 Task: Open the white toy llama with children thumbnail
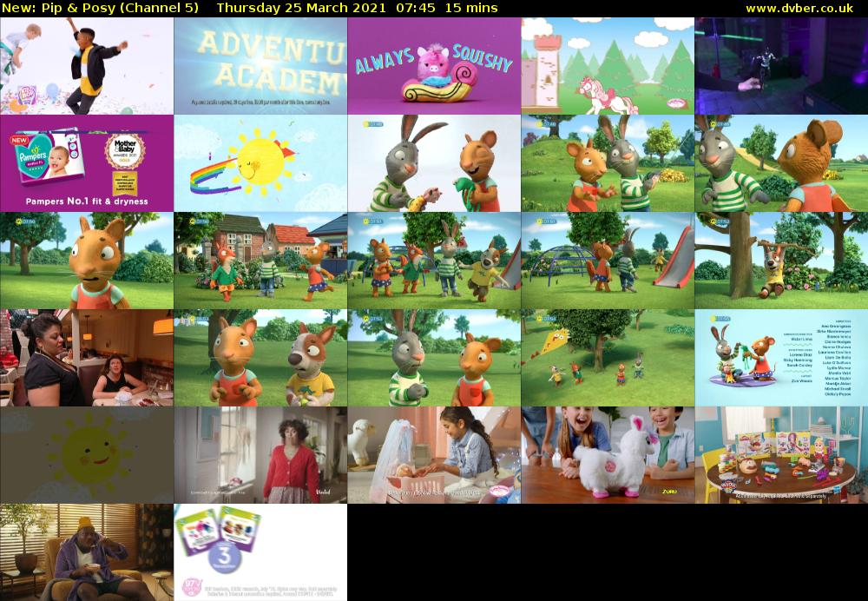click(x=608, y=455)
